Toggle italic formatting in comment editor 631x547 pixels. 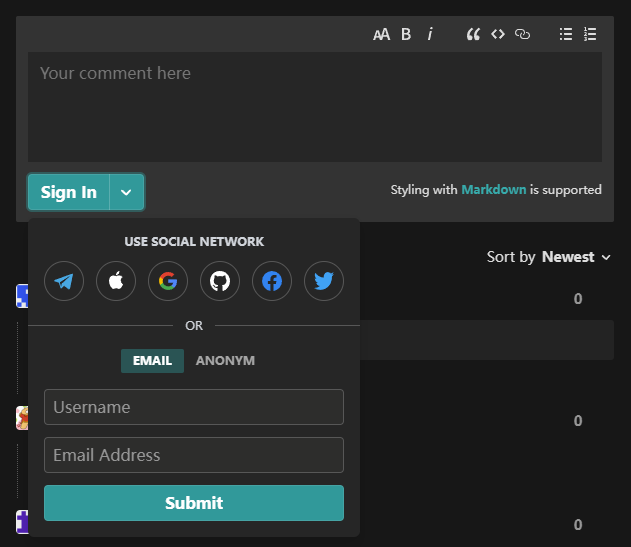pos(430,34)
